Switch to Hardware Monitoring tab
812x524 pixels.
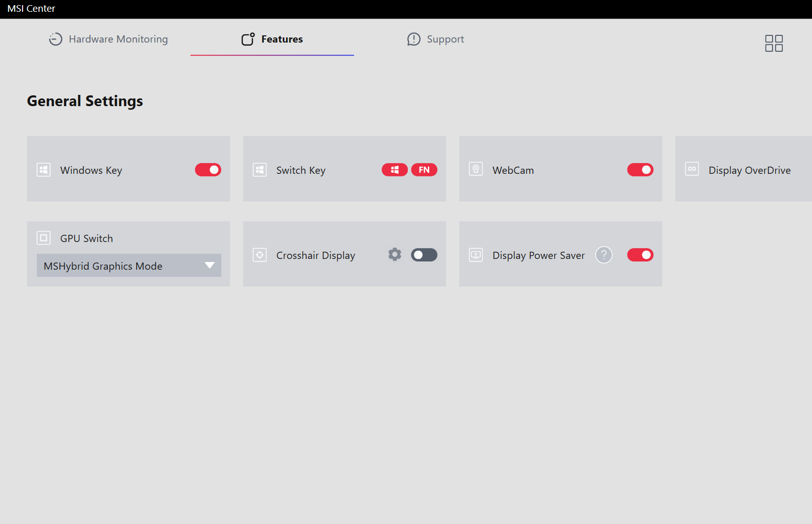[x=109, y=39]
